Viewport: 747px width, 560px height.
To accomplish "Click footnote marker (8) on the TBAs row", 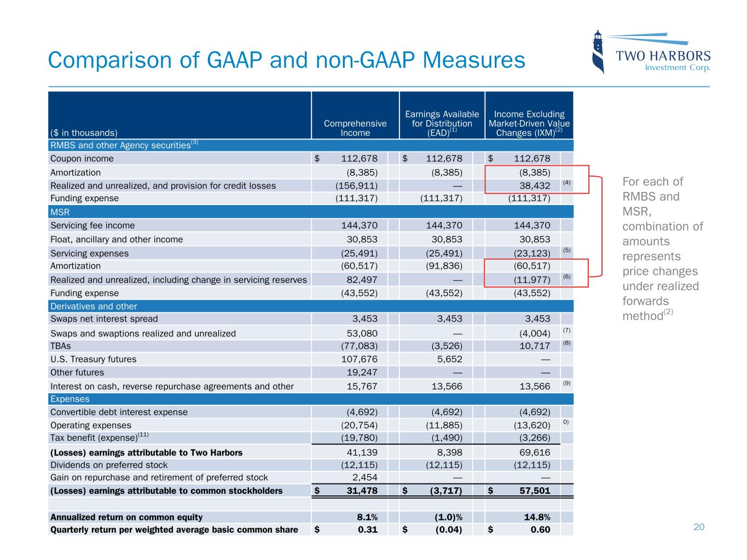I will (x=567, y=343).
